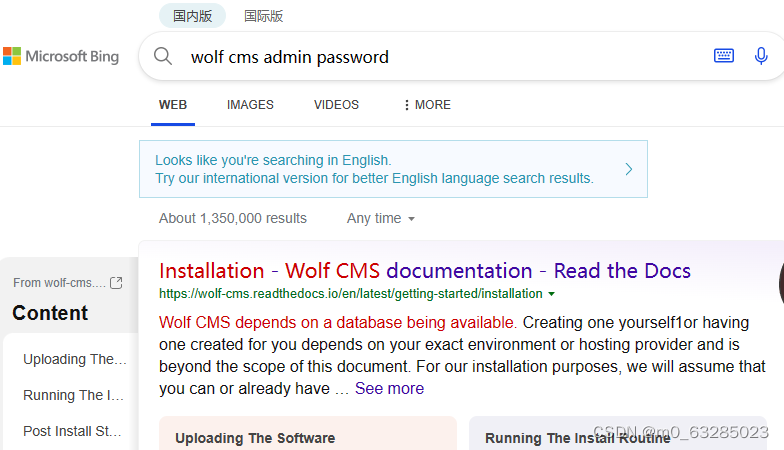Open the Any time filter dropdown
Image resolution: width=784 pixels, height=450 pixels.
click(381, 218)
